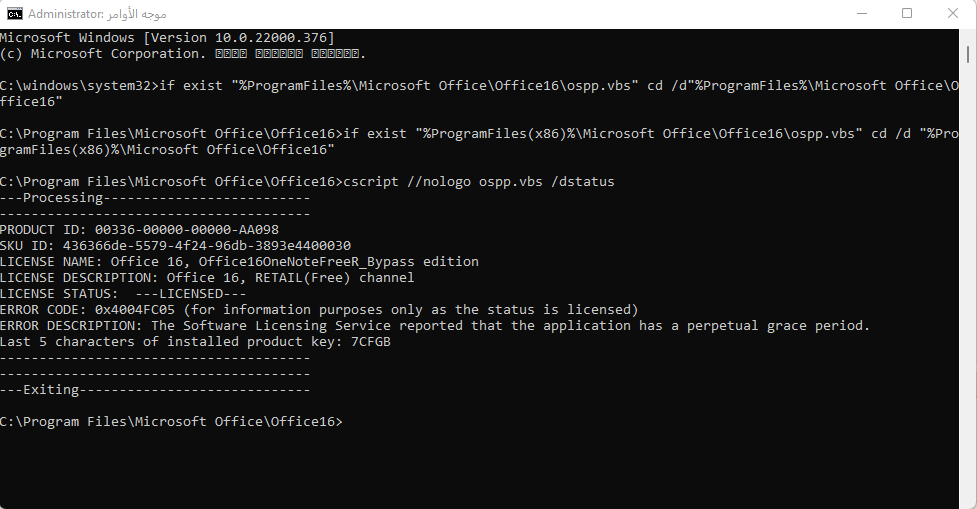Click the final Office16 prompt line
The image size is (977, 509).
pos(171,422)
